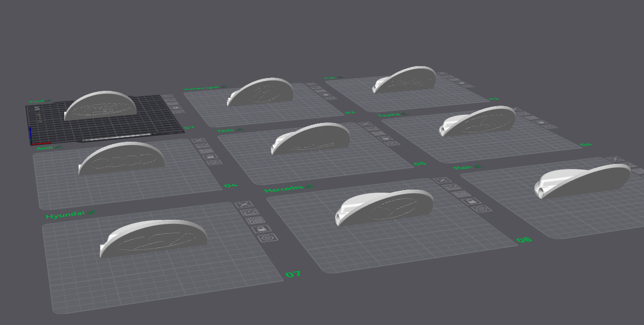
Task: Lock the Hyundai plate 07
Action: tap(262, 229)
